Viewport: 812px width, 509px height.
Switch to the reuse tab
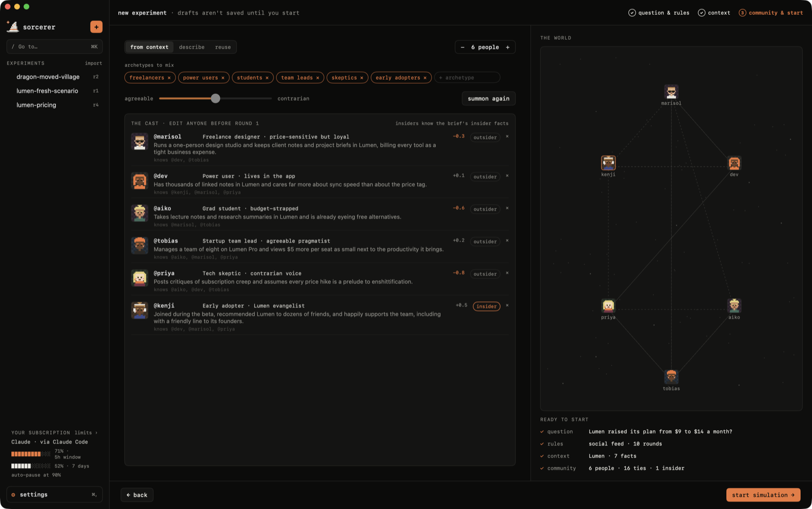[223, 47]
